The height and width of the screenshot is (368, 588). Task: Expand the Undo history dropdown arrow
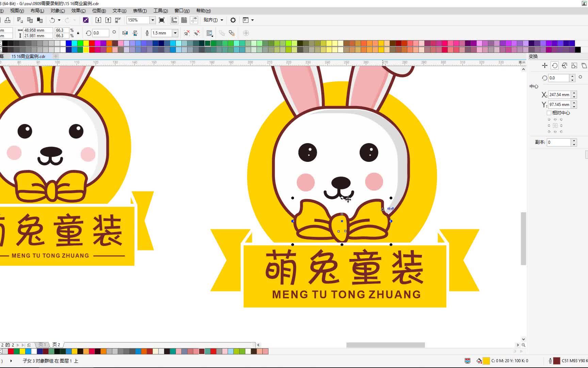59,20
